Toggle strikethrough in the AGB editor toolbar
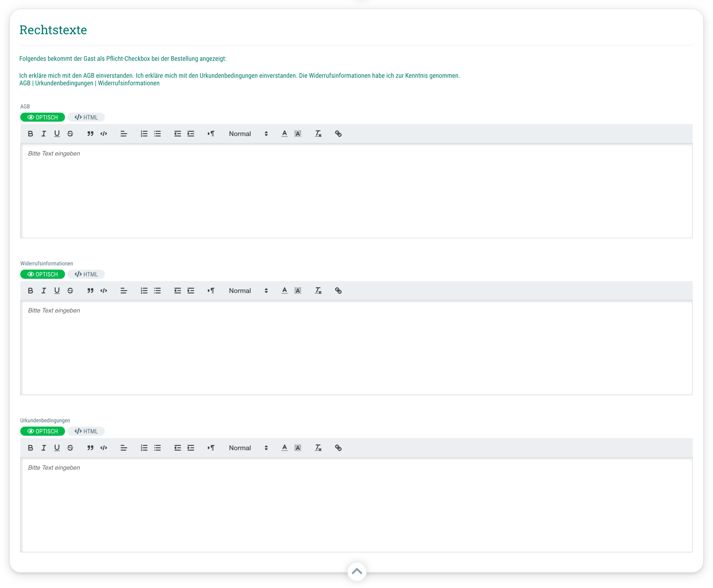713x588 pixels. point(70,134)
